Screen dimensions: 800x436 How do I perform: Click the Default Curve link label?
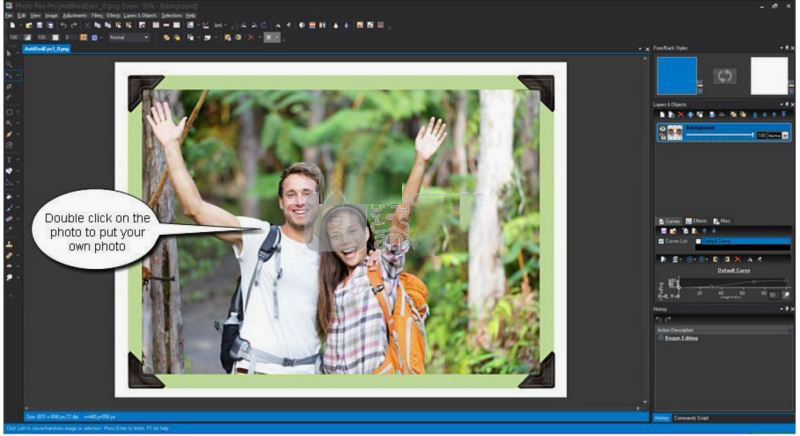point(734,270)
